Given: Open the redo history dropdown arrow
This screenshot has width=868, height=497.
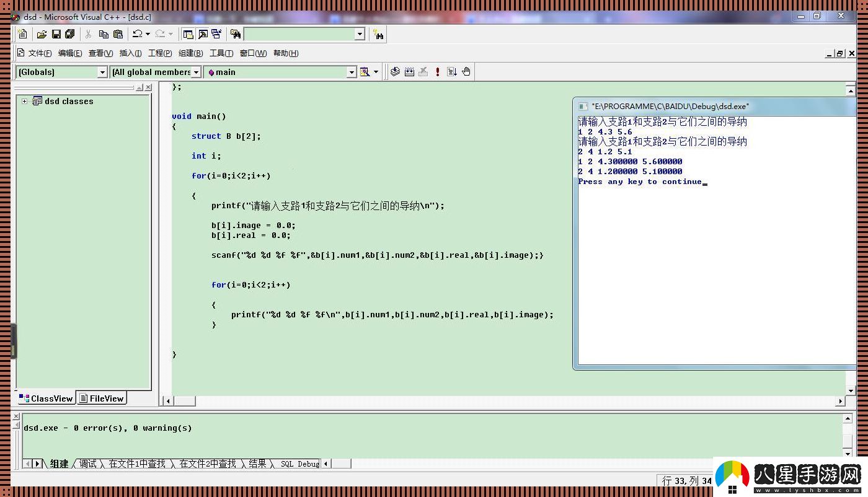Looking at the screenshot, I should [x=170, y=34].
